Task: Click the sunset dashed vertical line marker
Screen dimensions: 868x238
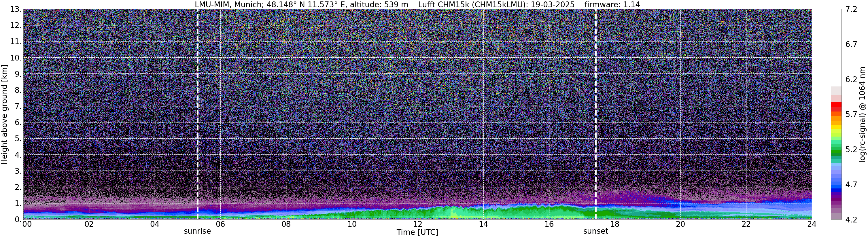Action: [x=596, y=114]
